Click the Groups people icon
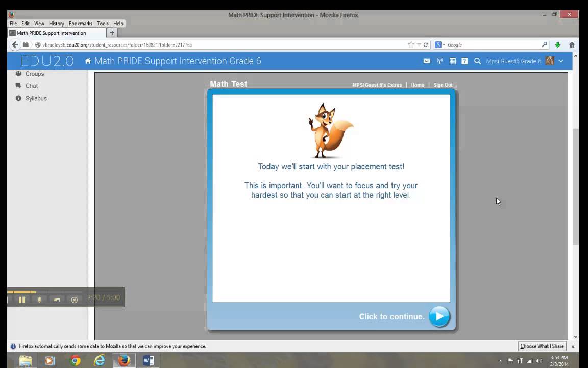 18,74
